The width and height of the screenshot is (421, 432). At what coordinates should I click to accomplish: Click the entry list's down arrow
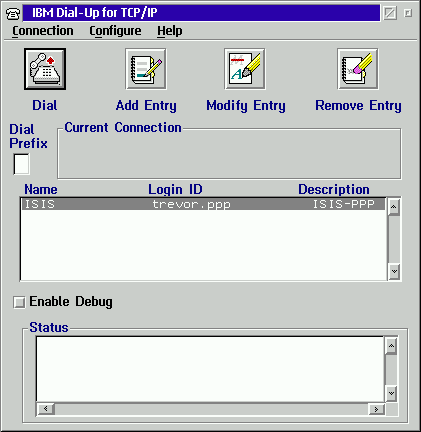point(394,271)
